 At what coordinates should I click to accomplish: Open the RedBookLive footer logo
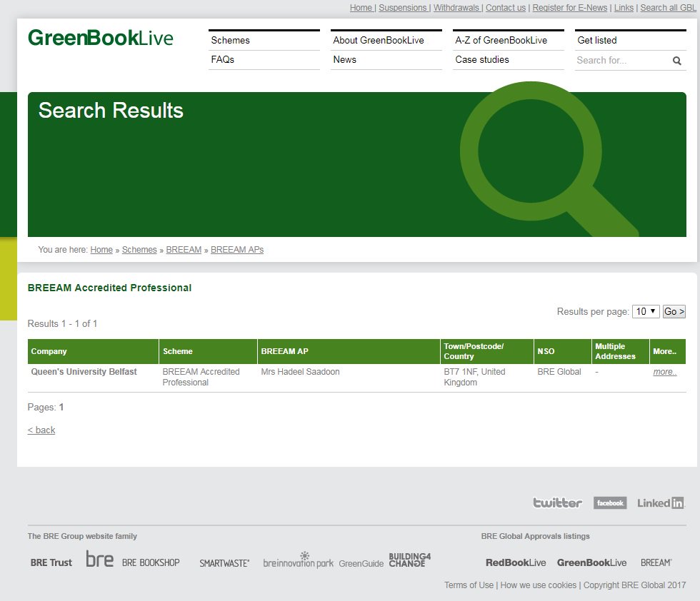click(516, 562)
